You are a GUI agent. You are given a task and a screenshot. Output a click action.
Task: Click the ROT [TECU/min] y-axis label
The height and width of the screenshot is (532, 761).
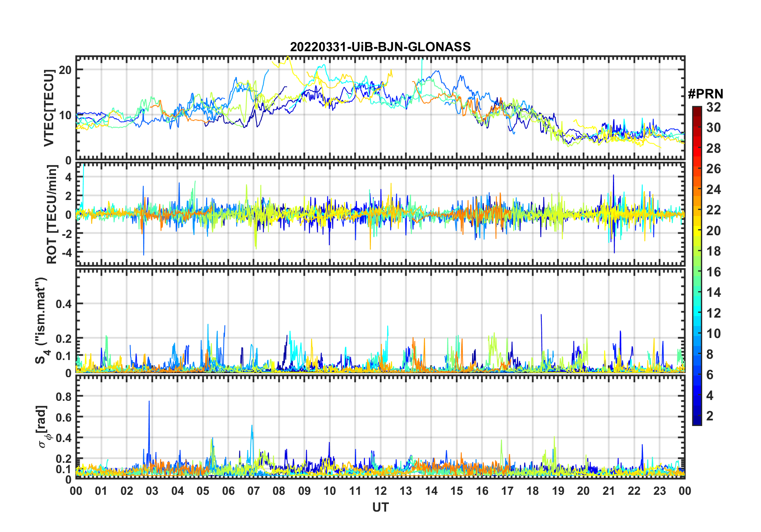[52, 214]
